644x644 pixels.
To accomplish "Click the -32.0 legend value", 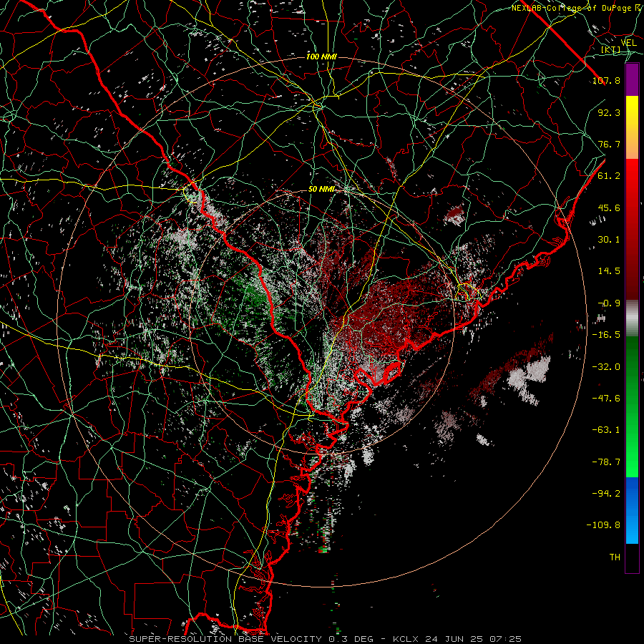I will pyautogui.click(x=606, y=366).
